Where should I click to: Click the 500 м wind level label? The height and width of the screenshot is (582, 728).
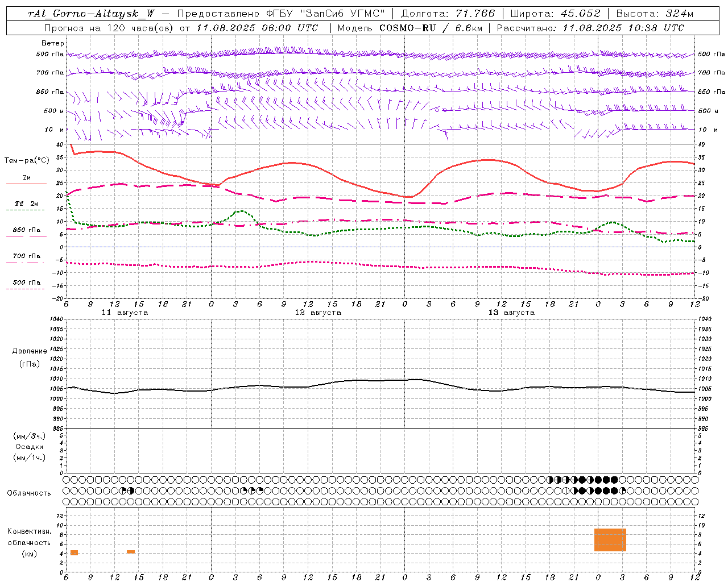(x=54, y=111)
